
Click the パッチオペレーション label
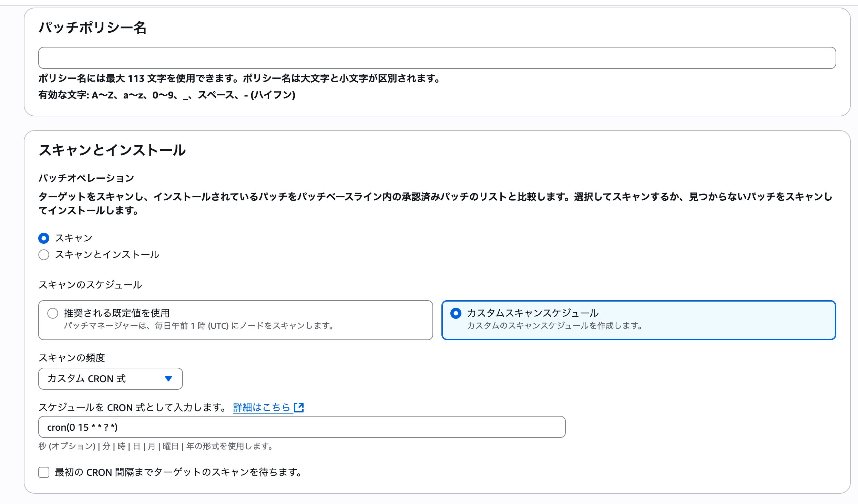point(86,178)
